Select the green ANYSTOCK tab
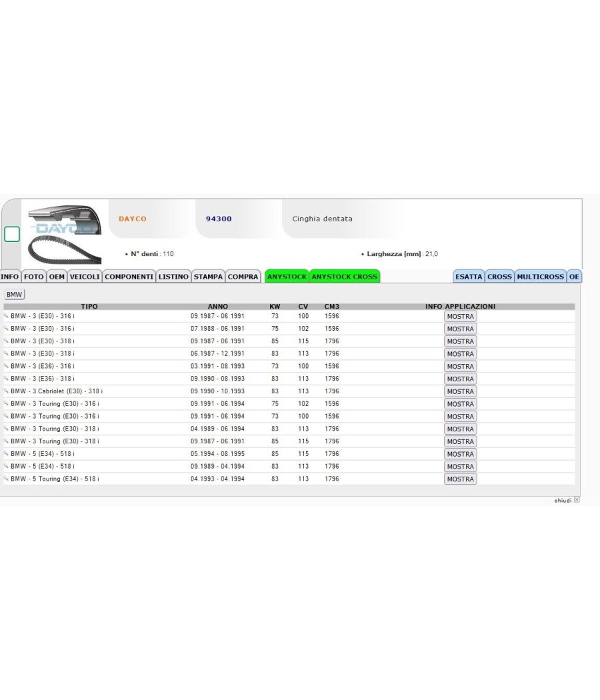The width and height of the screenshot is (600, 700). (287, 277)
